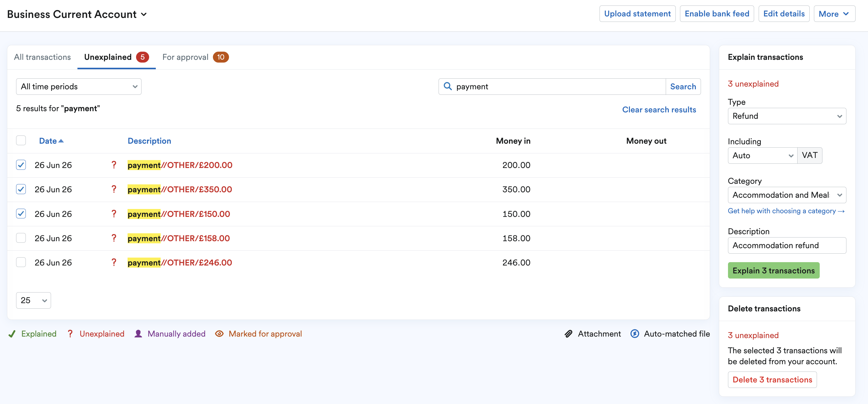Focus the search field containing payment
This screenshot has height=404, width=868.
point(552,87)
